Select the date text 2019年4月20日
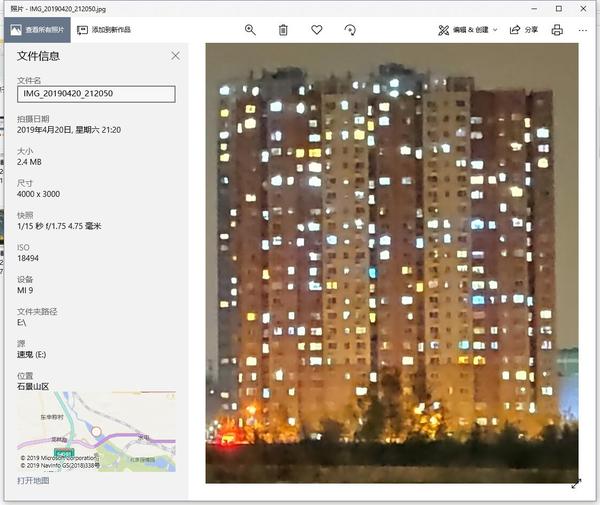 point(44,130)
